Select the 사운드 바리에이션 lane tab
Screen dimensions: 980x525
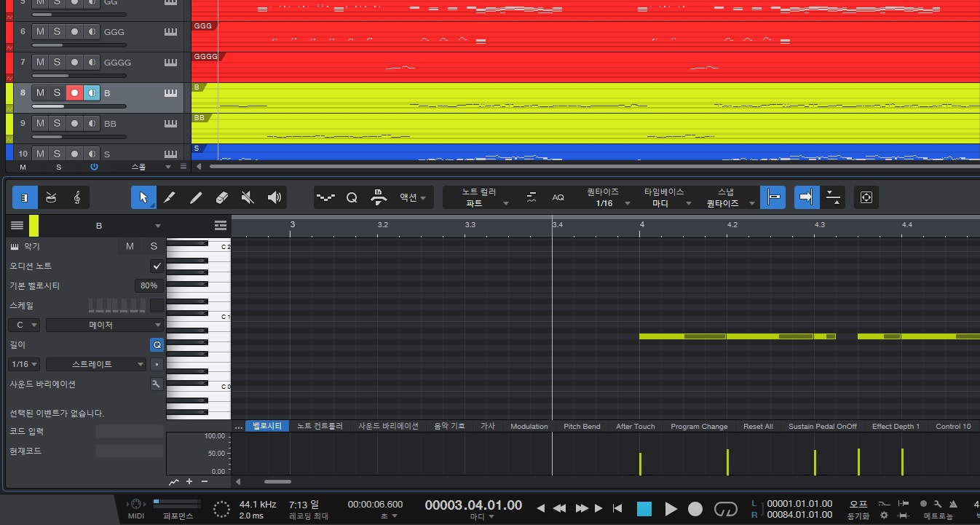pyautogui.click(x=389, y=426)
